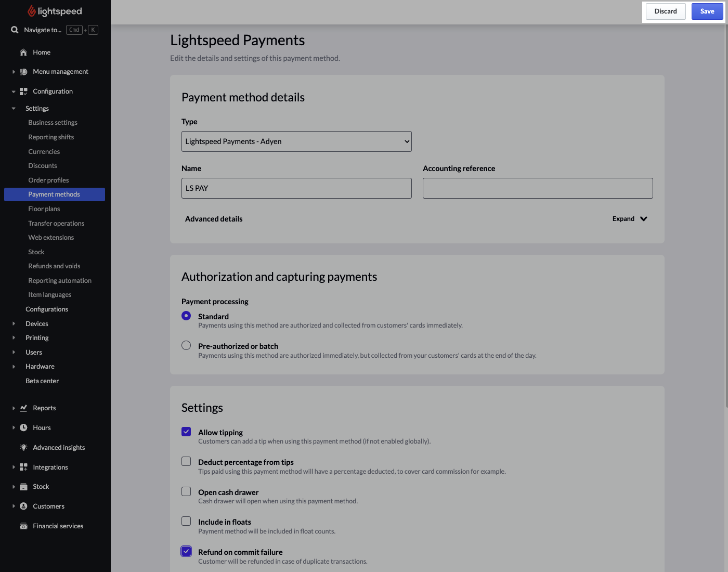The image size is (728, 572).
Task: Expand the Users arrow
Action: coord(14,352)
